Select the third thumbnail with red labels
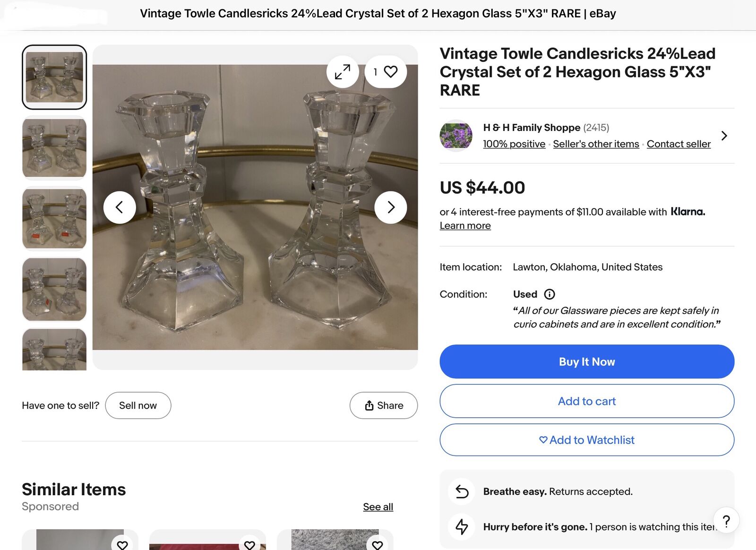 pyautogui.click(x=54, y=218)
